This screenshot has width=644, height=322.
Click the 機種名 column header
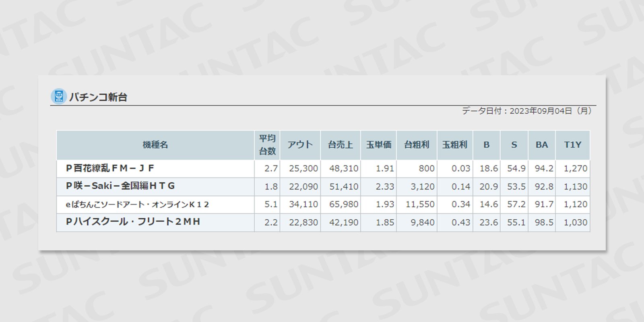coord(155,145)
